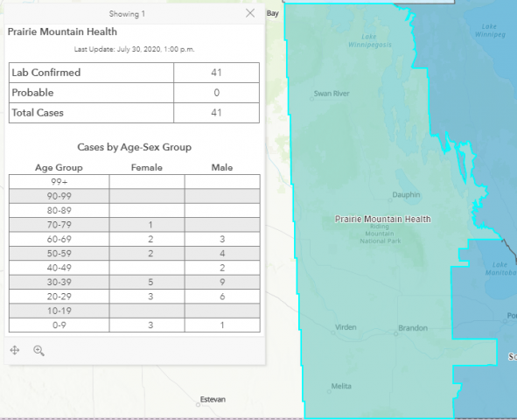This screenshot has height=420, width=517.
Task: Click Brandon on the map
Action: pos(413,328)
